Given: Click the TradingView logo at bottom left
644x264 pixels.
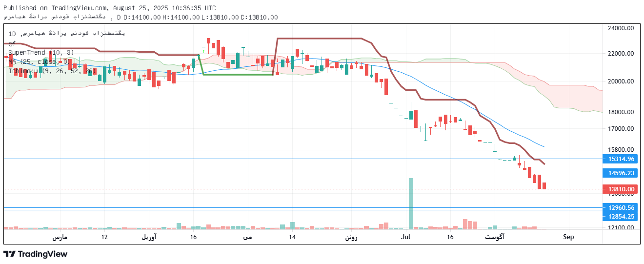Looking at the screenshot, I should pyautogui.click(x=35, y=254).
